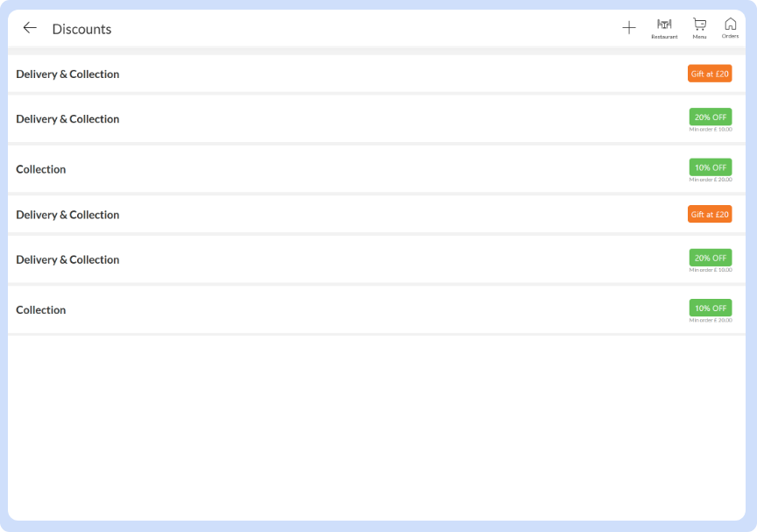
Task: Click the first Min order £10.00 text
Action: [710, 130]
